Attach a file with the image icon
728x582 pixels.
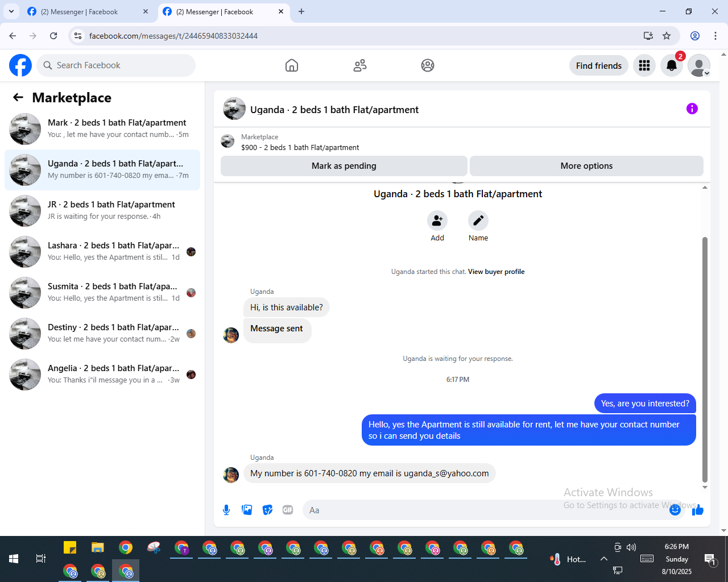point(247,510)
